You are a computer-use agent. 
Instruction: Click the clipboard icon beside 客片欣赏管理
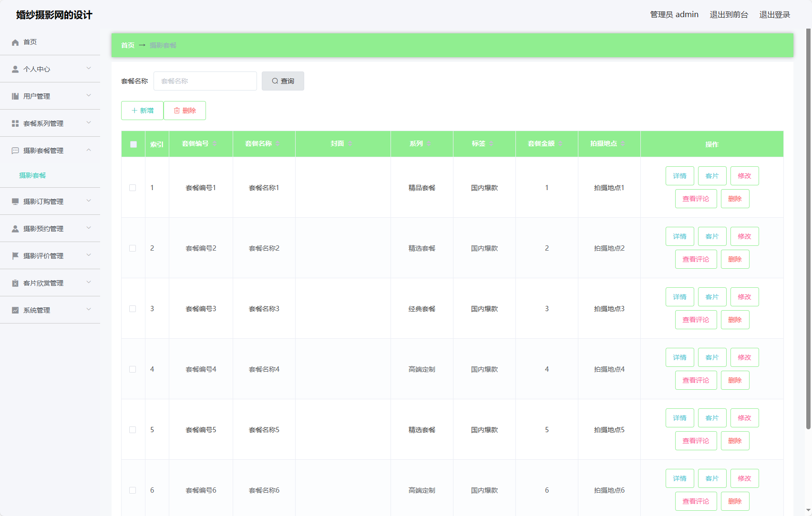[x=15, y=283]
